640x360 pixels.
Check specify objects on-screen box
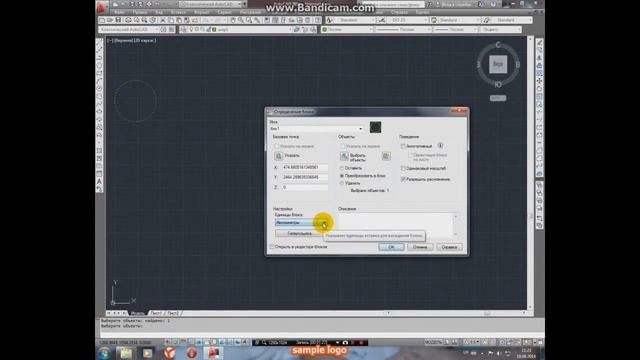tap(343, 146)
